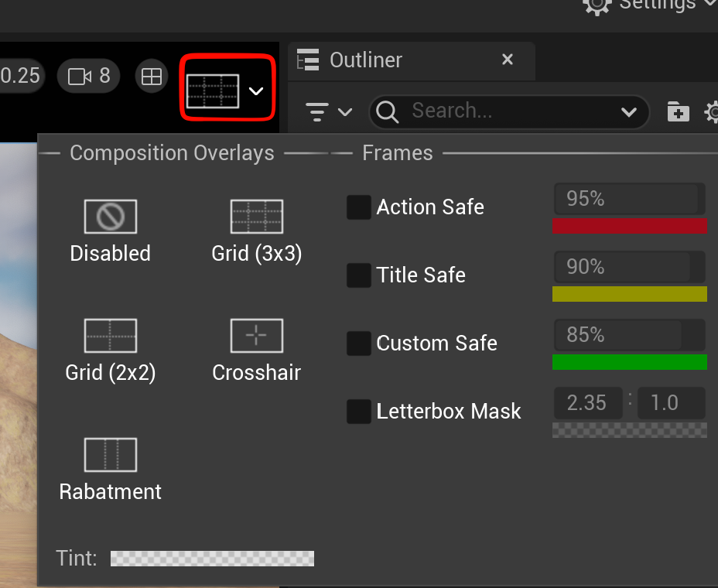Click the viewport layout grid icon
This screenshot has width=718, height=588.
(x=152, y=76)
